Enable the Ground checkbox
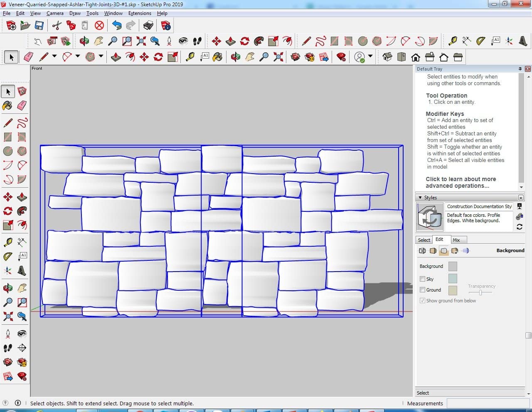 422,290
